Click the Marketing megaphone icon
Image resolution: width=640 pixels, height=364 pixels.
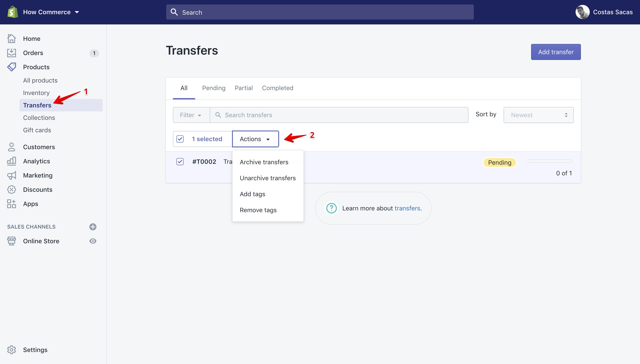[x=12, y=176]
